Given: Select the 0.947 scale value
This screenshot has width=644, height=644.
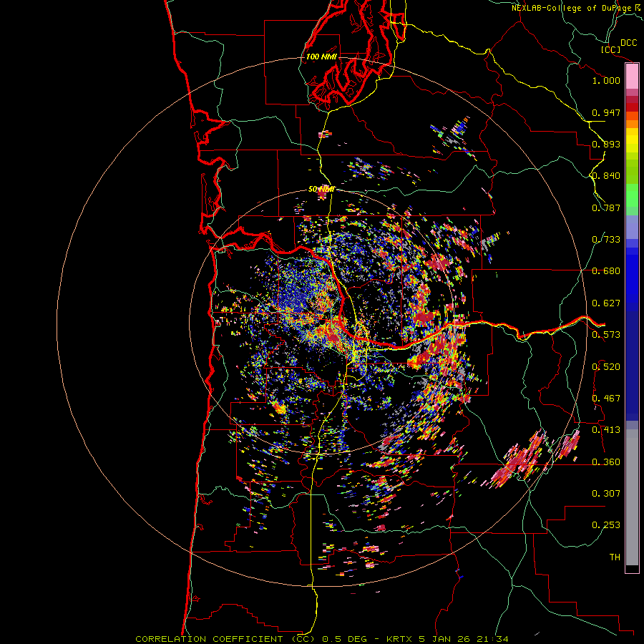Looking at the screenshot, I should (606, 112).
